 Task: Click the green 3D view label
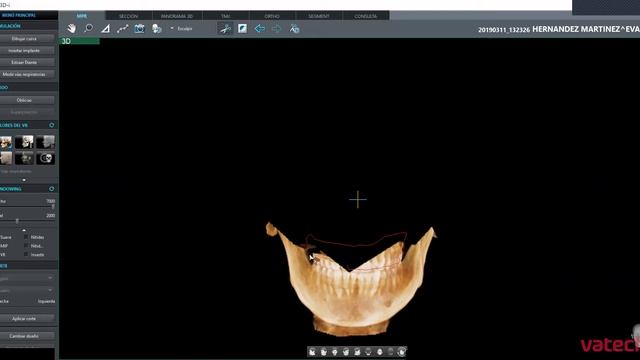click(x=80, y=41)
